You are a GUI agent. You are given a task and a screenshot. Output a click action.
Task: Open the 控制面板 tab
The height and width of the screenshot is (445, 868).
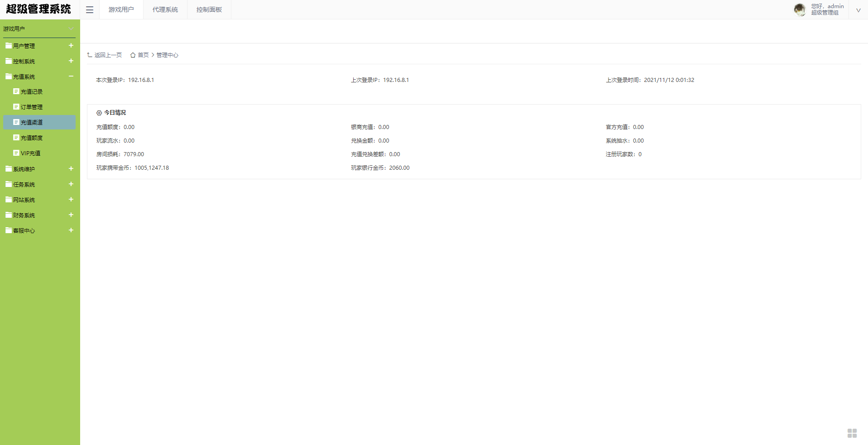pyautogui.click(x=209, y=10)
